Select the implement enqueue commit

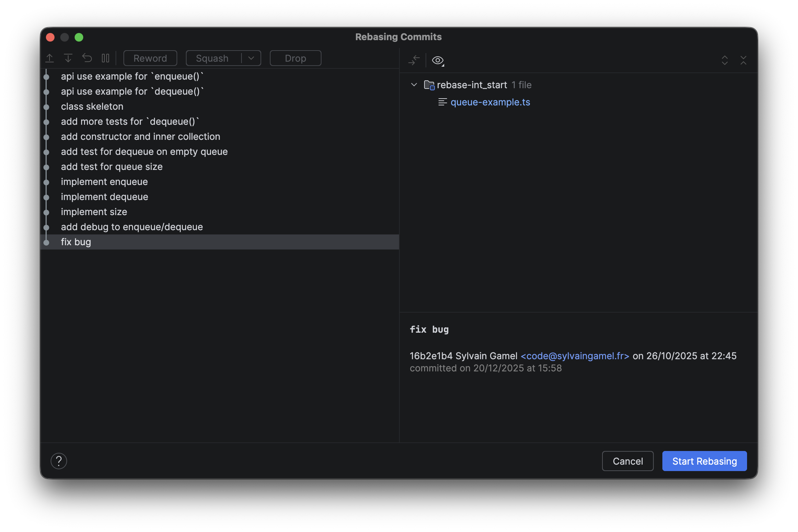[104, 181]
